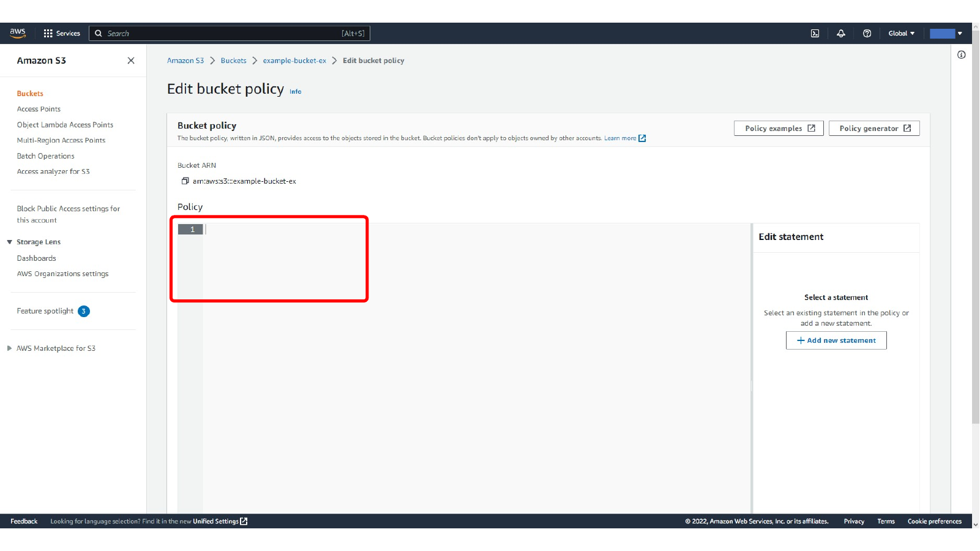Open Unified Settings link
This screenshot has width=980, height=551.
(x=220, y=522)
